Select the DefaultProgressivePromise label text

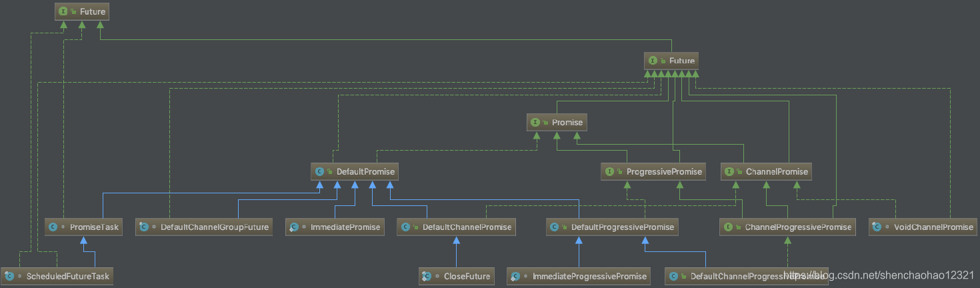(623, 227)
